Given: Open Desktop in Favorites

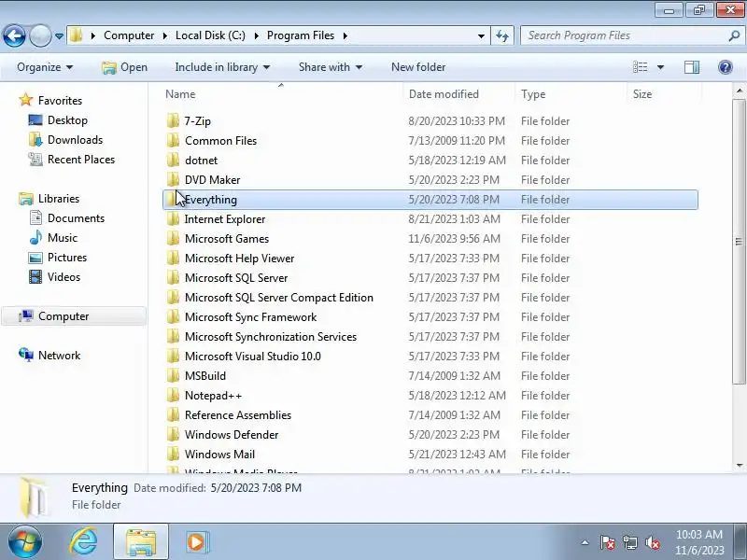Looking at the screenshot, I should [67, 120].
